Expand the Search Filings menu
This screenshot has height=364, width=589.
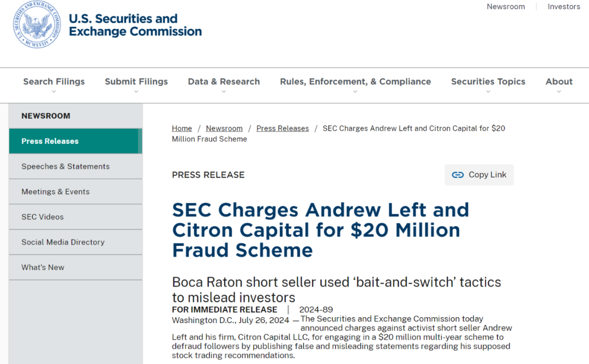point(54,82)
